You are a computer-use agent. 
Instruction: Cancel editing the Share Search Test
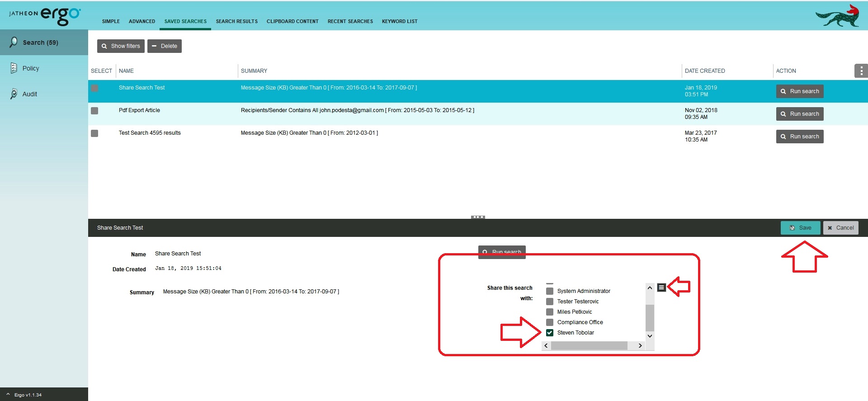[x=840, y=228]
